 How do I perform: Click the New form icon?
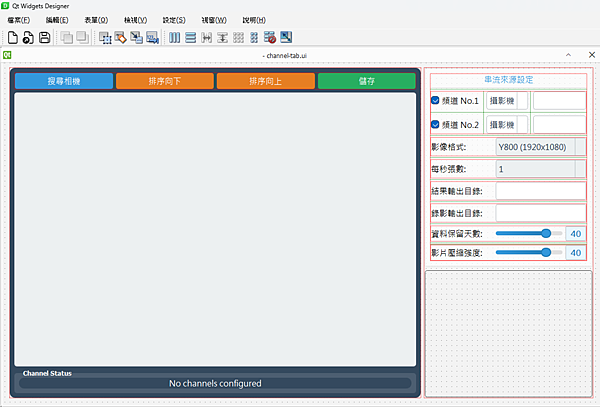click(x=13, y=37)
